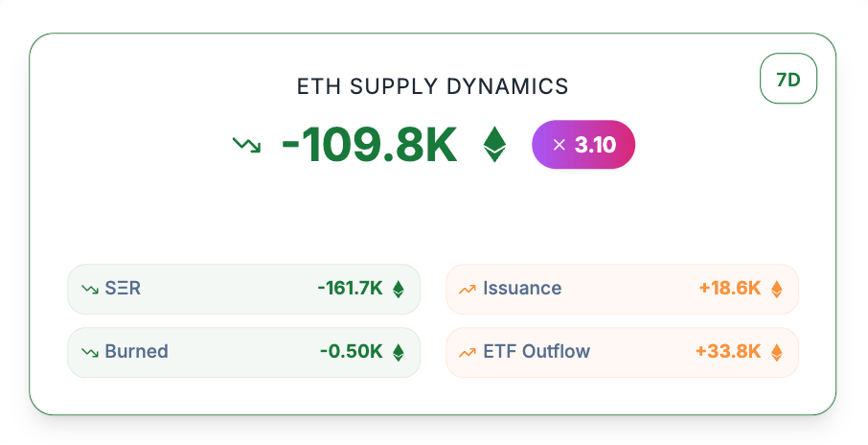The height and width of the screenshot is (445, 868).
Task: Click the green ETH icon after -161.7K
Action: point(399,289)
